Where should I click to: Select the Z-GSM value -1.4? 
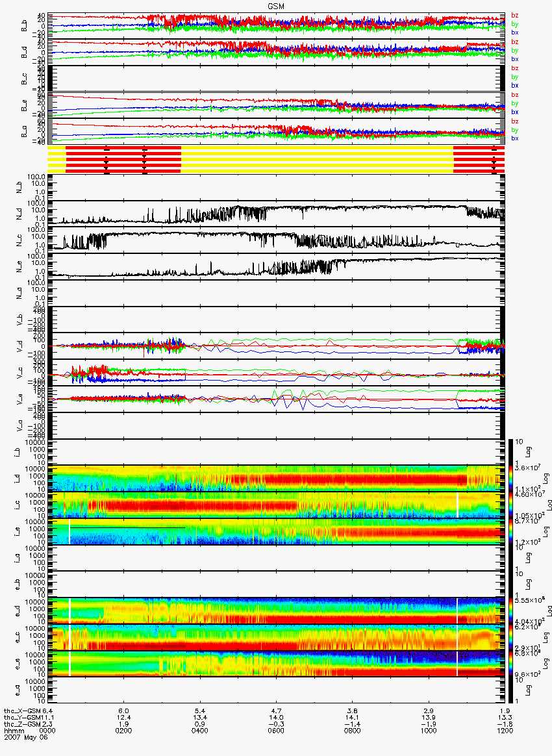coord(352,724)
